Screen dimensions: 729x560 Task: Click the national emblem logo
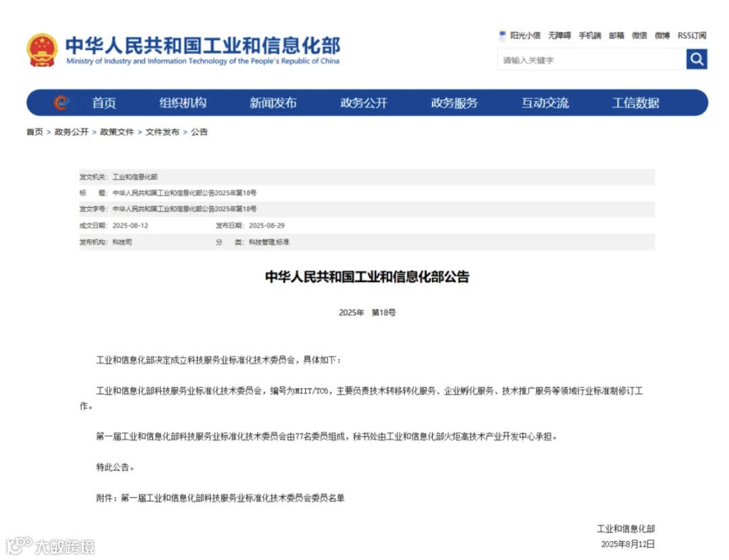(43, 50)
